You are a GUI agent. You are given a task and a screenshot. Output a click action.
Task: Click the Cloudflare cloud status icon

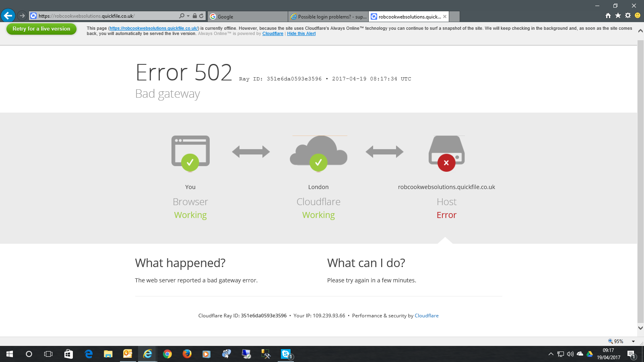click(318, 153)
